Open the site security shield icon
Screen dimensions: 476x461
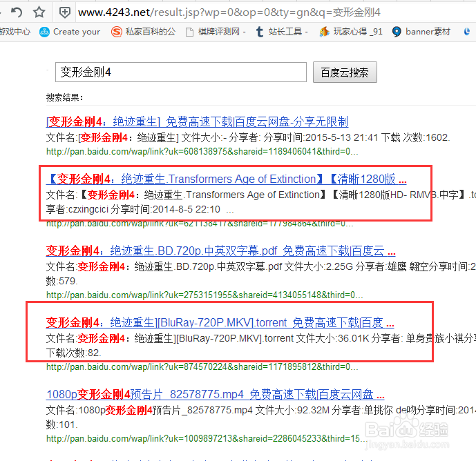coord(64,12)
